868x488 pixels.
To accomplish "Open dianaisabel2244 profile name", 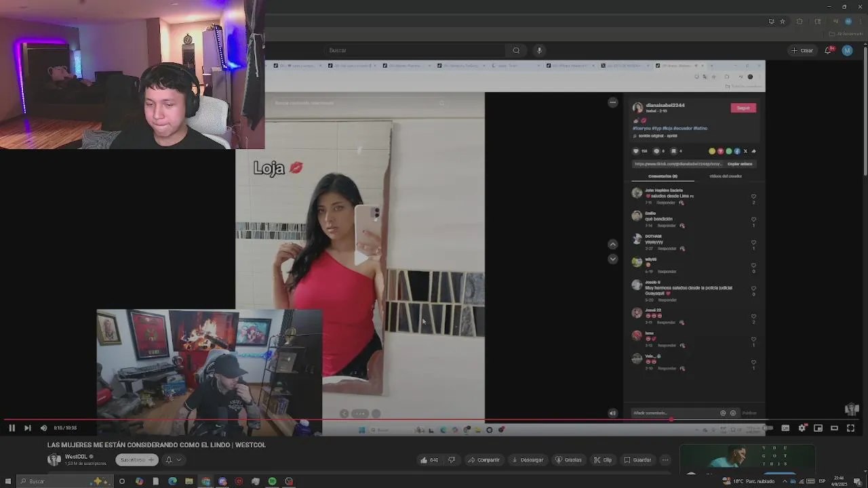I will click(665, 105).
